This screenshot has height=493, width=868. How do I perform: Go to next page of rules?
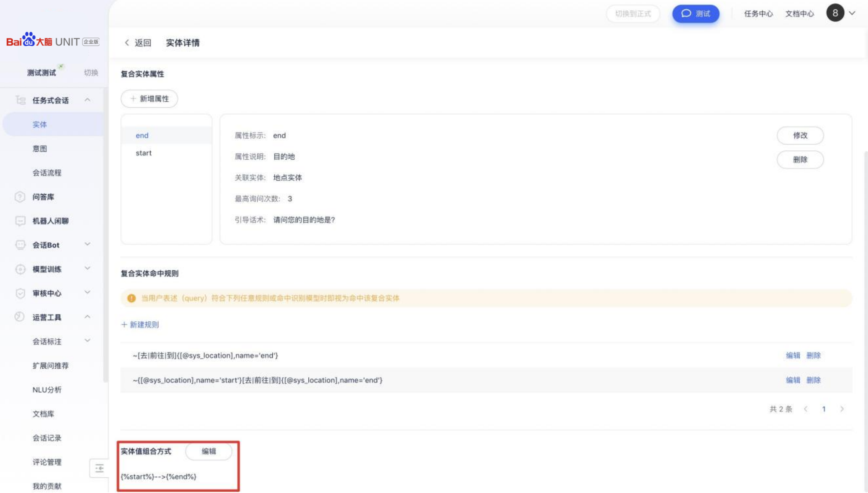pyautogui.click(x=842, y=409)
